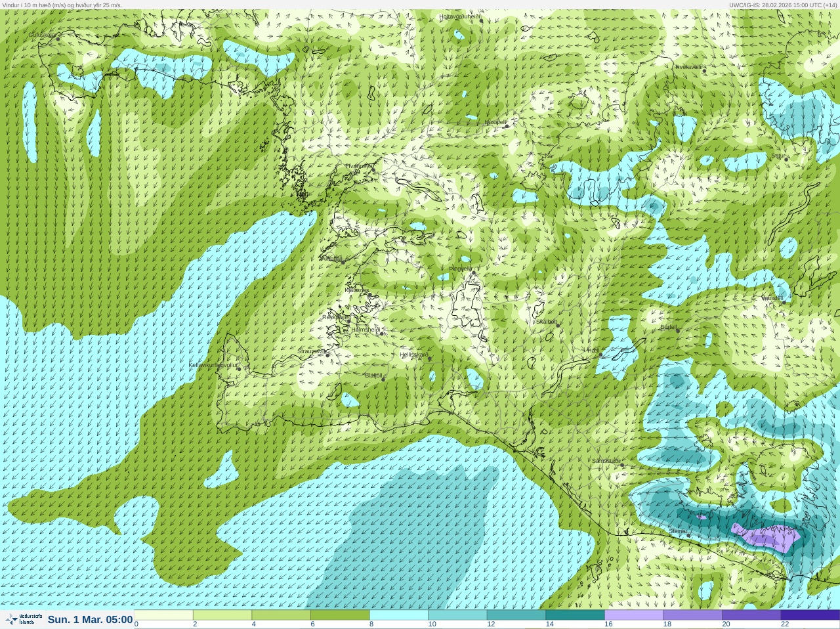Image resolution: width=840 pixels, height=629 pixels.
Task: Select the 12–14 m/s teal legend swatch
Action: (516, 615)
